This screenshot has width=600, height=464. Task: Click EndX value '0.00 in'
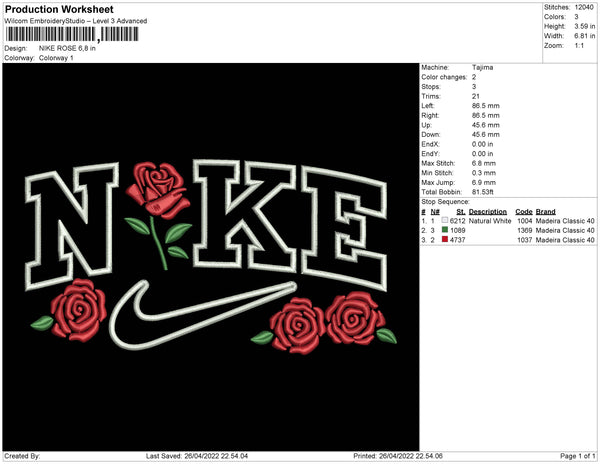click(x=483, y=144)
